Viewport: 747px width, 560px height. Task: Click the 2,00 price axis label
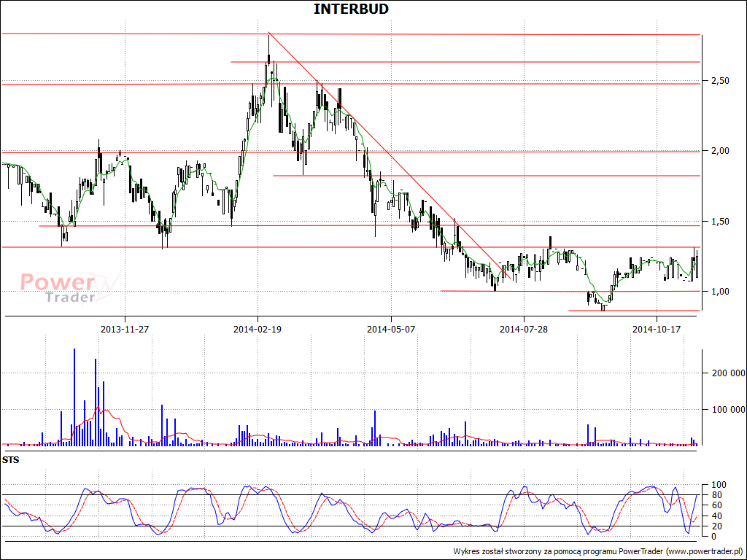(720, 151)
